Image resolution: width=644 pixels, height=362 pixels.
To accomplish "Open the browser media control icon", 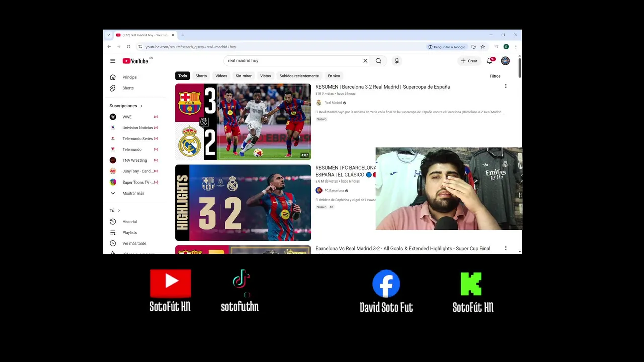I will click(x=496, y=47).
